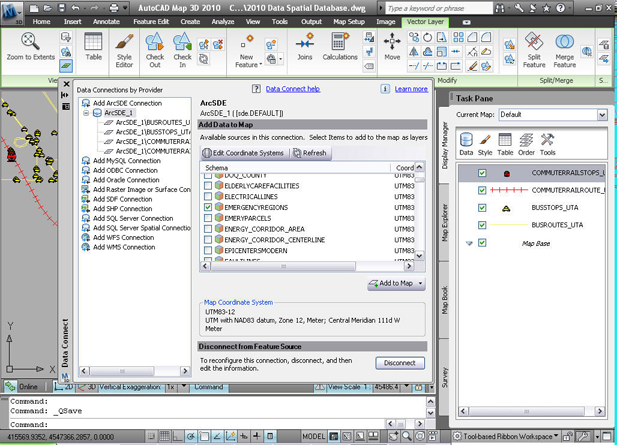Click the keyword search input field
Screen dimensions: 617x445
pyautogui.click(x=438, y=8)
